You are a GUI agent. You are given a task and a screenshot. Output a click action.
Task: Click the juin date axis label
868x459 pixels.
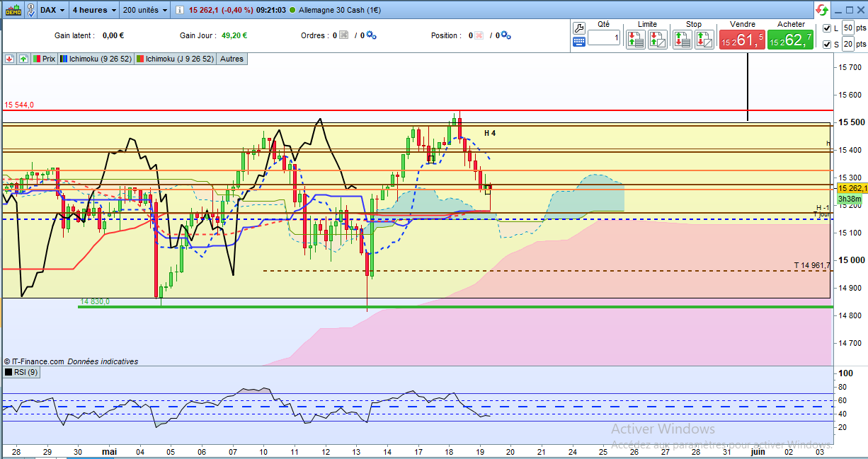(x=758, y=451)
